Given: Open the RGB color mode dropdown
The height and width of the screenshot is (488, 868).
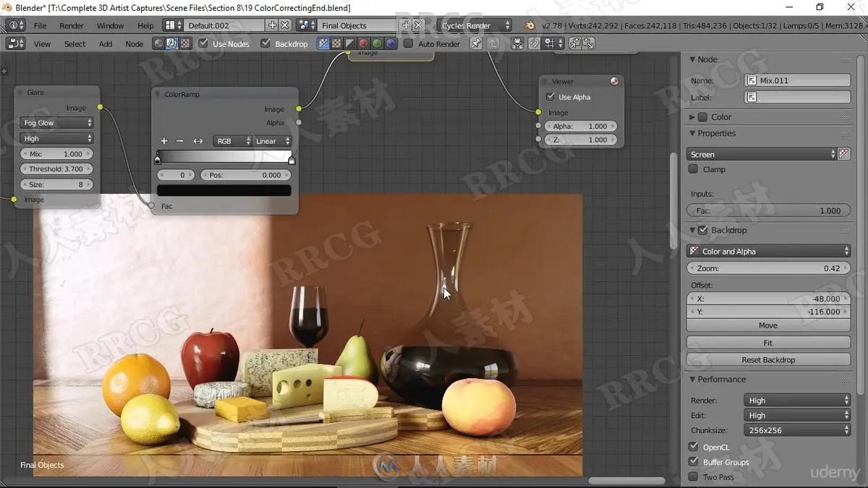Looking at the screenshot, I should coord(232,141).
